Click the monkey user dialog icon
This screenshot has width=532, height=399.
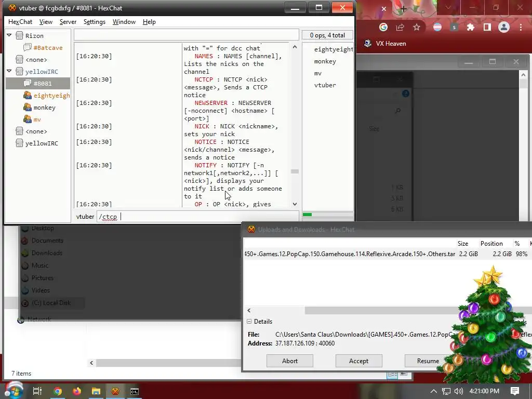[x=28, y=107]
